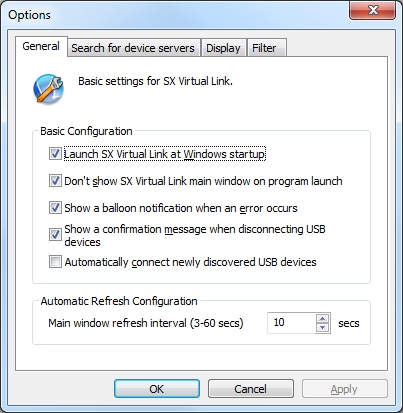The width and height of the screenshot is (403, 413).
Task: Toggle Don't show main window on launch checkbox
Action: click(x=55, y=181)
